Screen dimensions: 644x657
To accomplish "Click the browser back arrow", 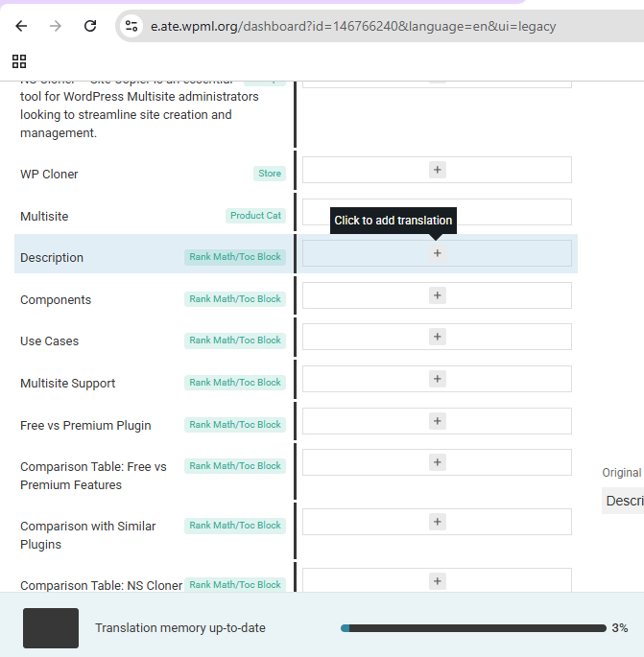I will [x=21, y=26].
